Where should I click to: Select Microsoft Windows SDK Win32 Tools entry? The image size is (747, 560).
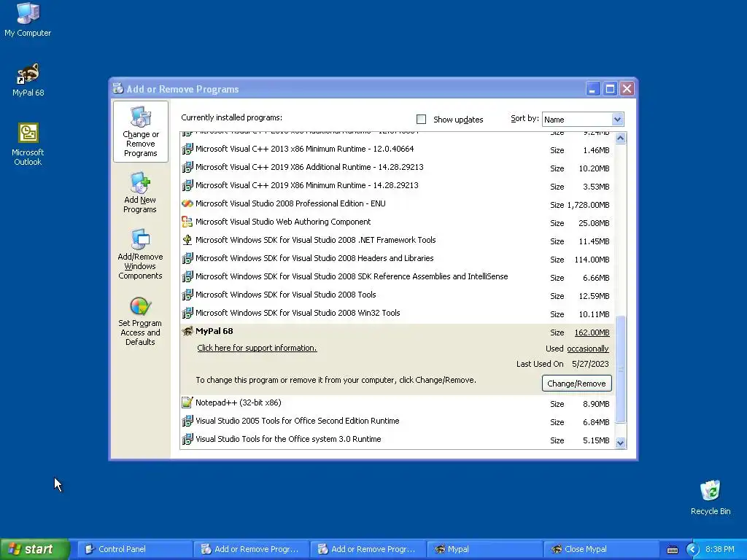pos(398,314)
